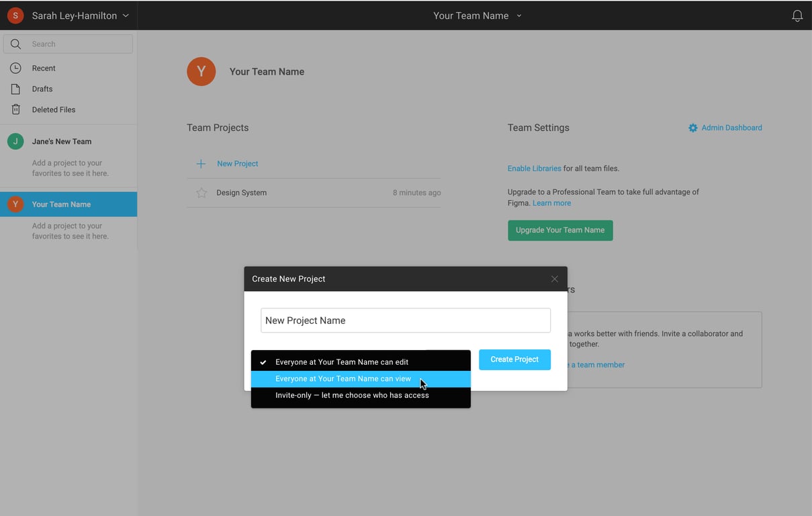This screenshot has height=516, width=812.
Task: Click Upgrade Your Team Name button
Action: tap(559, 230)
